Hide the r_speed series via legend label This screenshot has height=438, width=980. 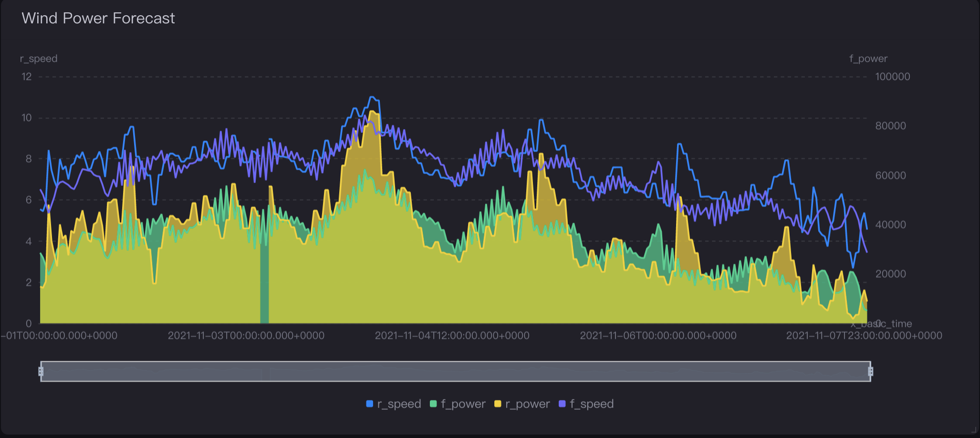tap(399, 404)
